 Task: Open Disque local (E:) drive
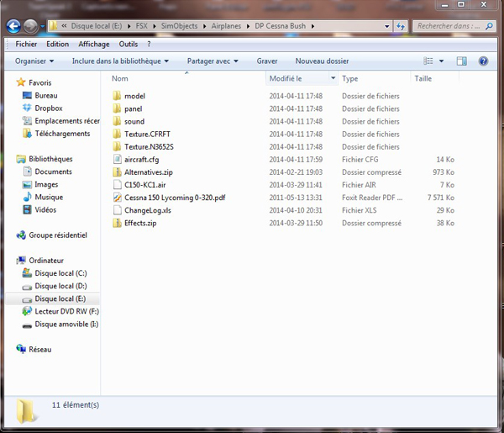[60, 298]
